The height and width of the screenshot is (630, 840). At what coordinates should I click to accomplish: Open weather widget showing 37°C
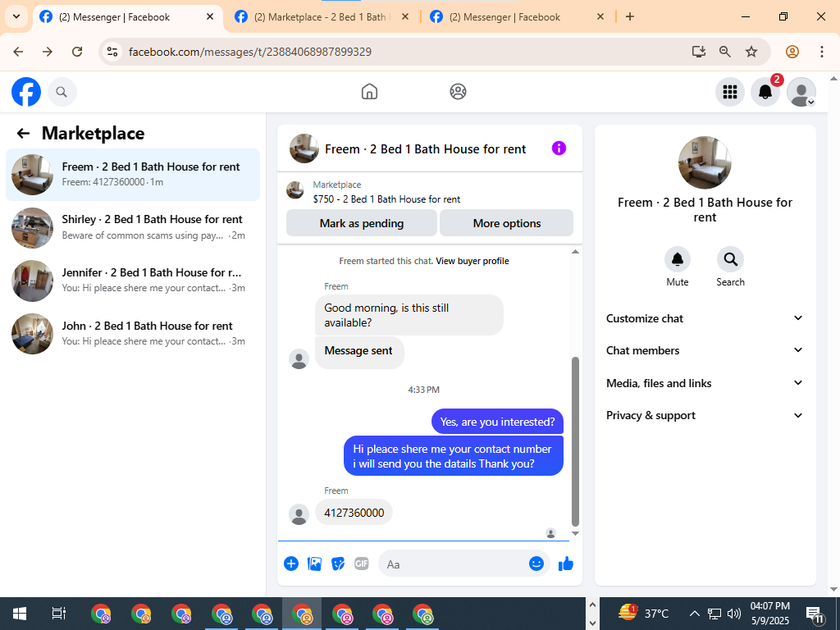click(x=644, y=613)
